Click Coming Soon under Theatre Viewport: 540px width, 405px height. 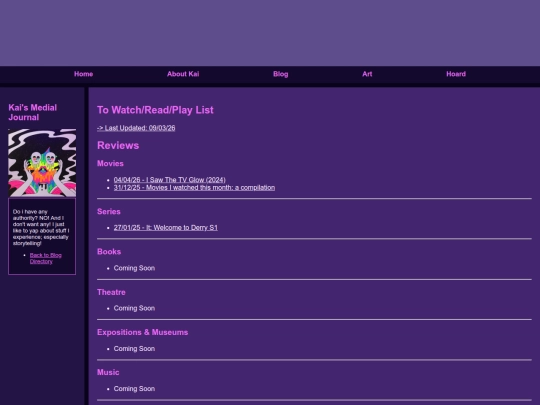coord(134,308)
